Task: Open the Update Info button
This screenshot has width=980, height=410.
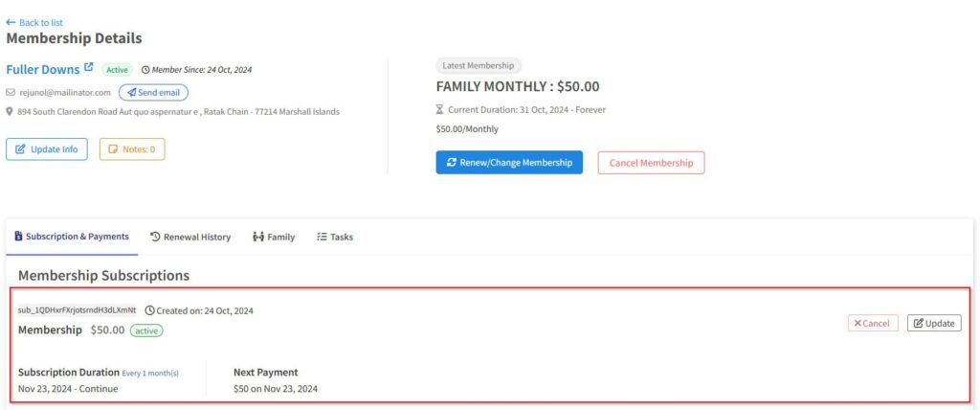Action: [47, 149]
